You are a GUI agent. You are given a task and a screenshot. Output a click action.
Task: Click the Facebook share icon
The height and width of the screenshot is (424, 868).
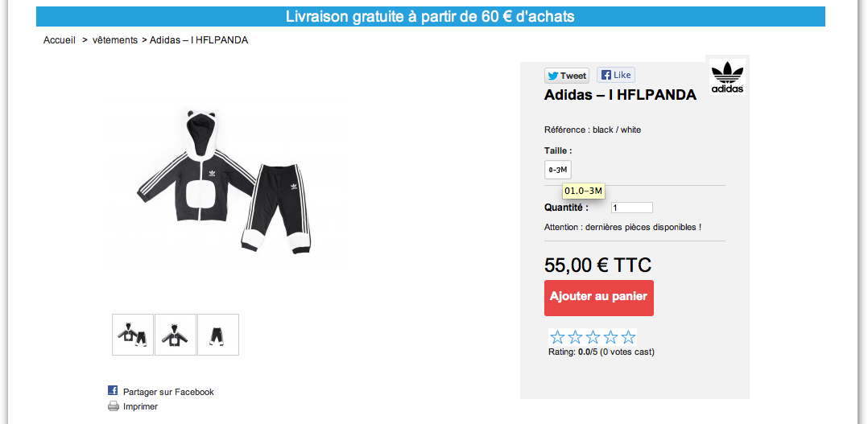113,390
